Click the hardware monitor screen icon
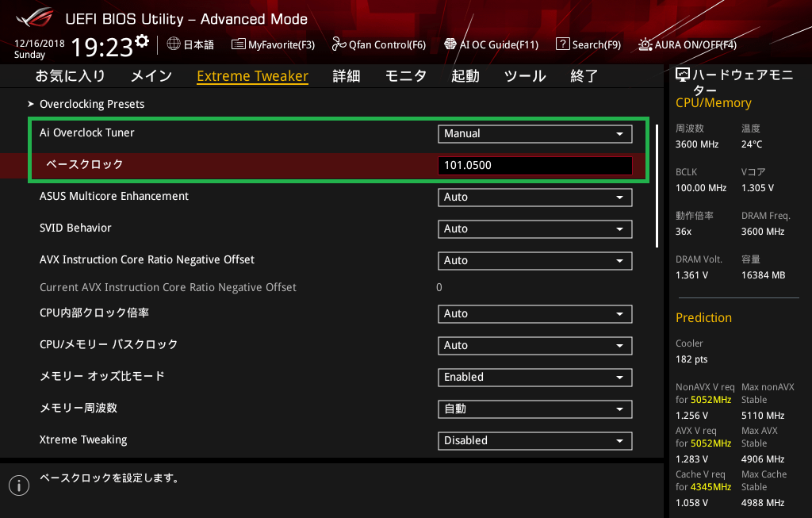This screenshot has height=518, width=812. click(x=683, y=75)
